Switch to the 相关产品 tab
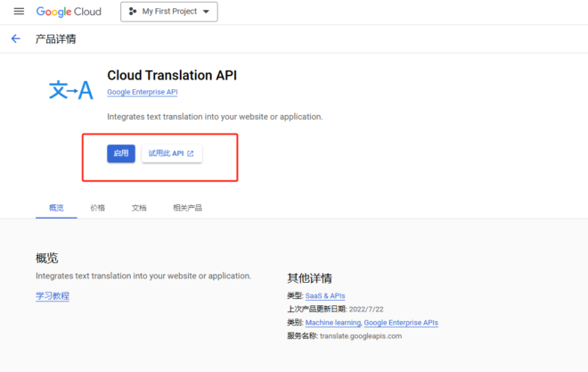The image size is (588, 372). [187, 208]
